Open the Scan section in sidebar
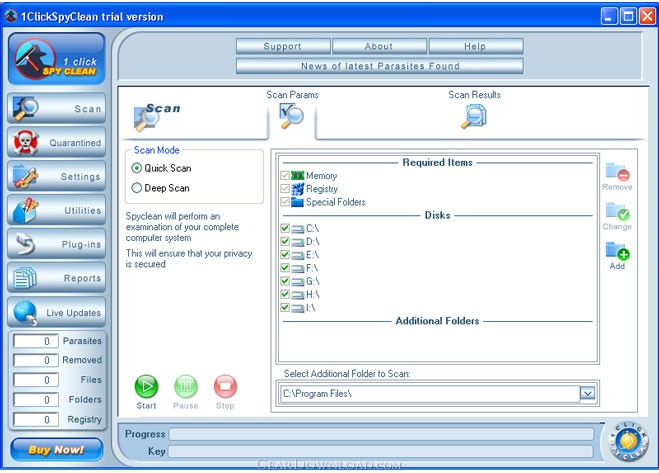The height and width of the screenshot is (473, 659). tap(56, 108)
